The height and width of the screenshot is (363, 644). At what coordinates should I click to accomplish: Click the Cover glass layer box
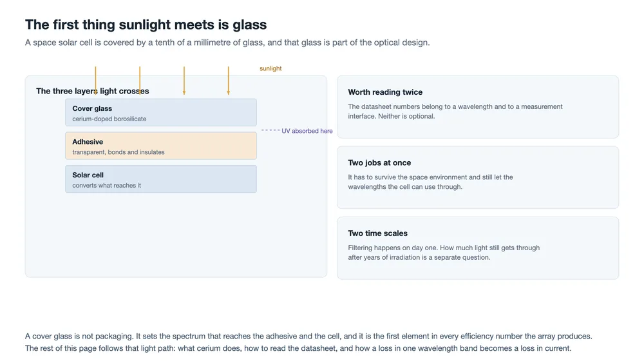point(161,112)
